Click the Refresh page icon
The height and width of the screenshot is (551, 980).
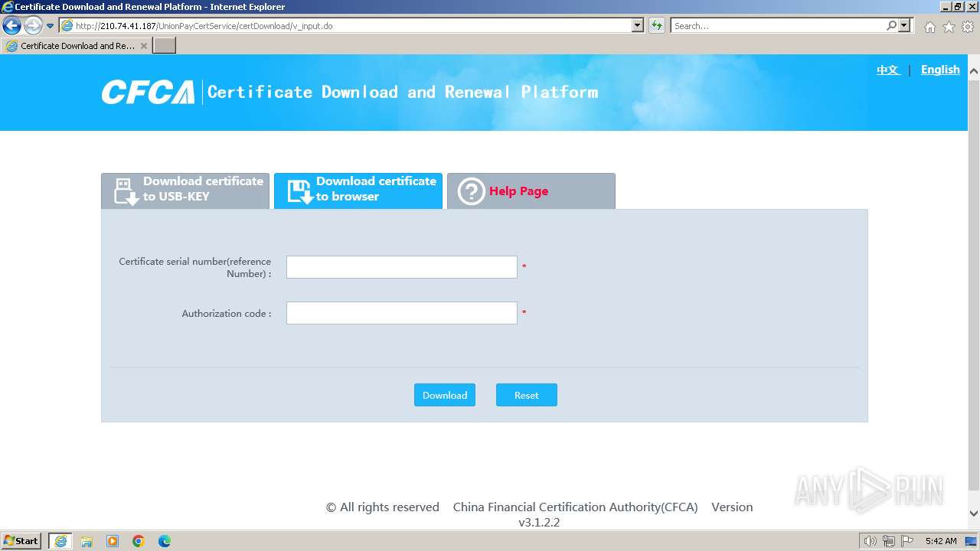656,25
